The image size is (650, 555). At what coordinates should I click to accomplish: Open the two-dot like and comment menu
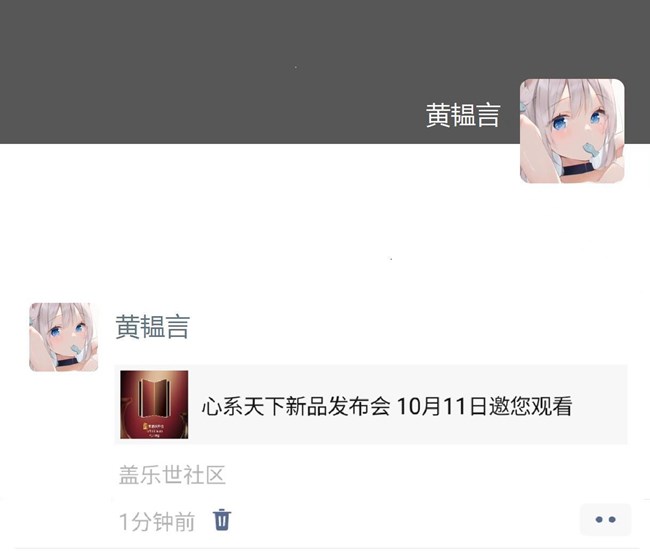605,519
